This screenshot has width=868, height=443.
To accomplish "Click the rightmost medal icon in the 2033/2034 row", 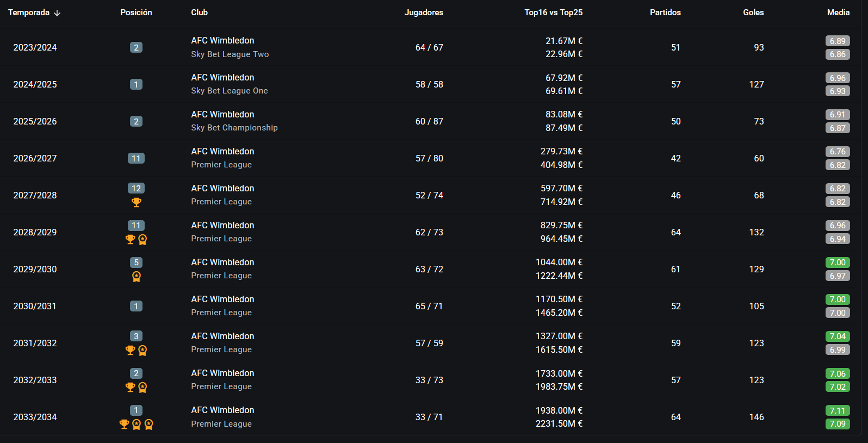I will 148,424.
